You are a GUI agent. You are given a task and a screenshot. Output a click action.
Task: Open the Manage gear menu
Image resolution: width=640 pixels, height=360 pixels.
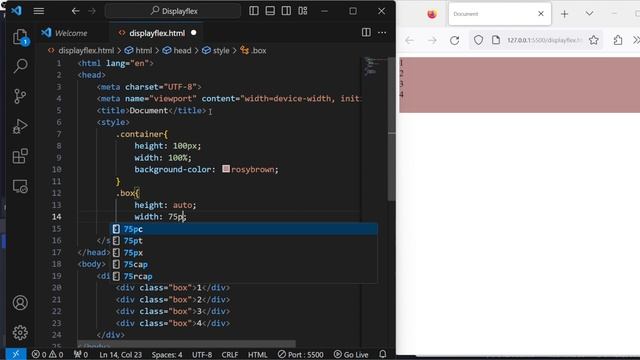(x=20, y=333)
